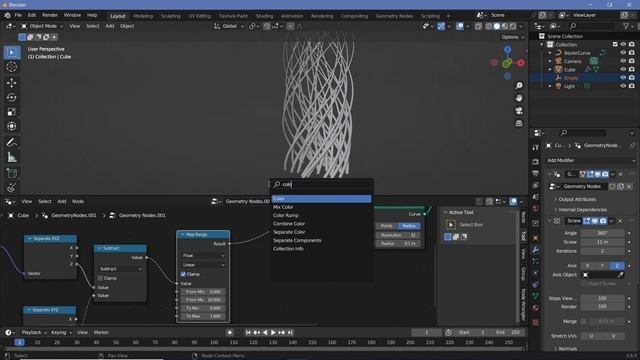Screen dimensions: 640x360
Task: Switch orthographic perspective grid icon
Action: [519, 123]
